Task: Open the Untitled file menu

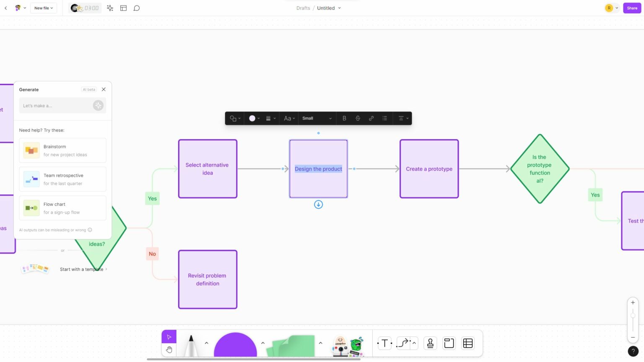Action: (x=329, y=8)
